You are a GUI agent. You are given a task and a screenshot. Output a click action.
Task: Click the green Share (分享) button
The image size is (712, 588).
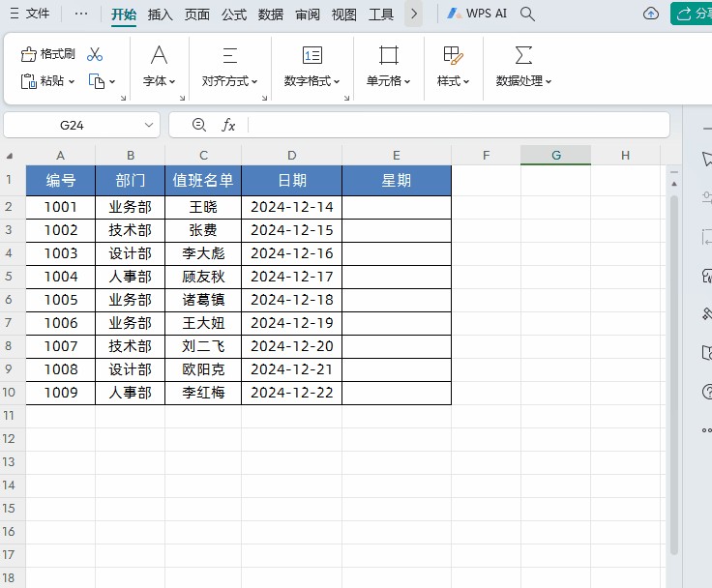click(693, 14)
